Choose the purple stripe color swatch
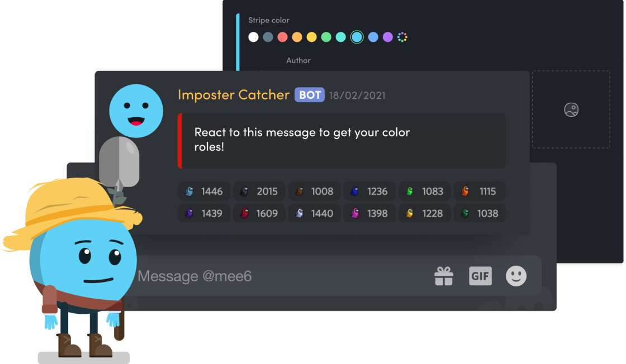This screenshot has height=364, width=626. (x=388, y=37)
